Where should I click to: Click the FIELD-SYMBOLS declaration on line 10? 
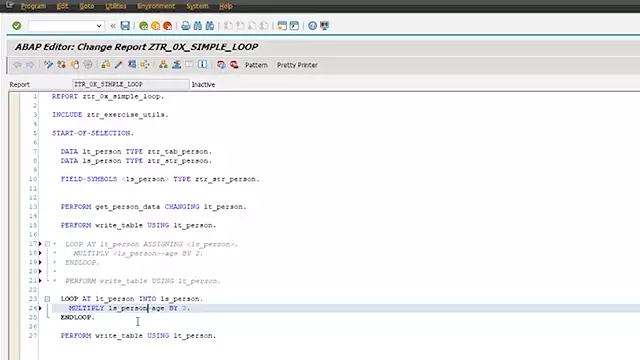(x=160, y=179)
